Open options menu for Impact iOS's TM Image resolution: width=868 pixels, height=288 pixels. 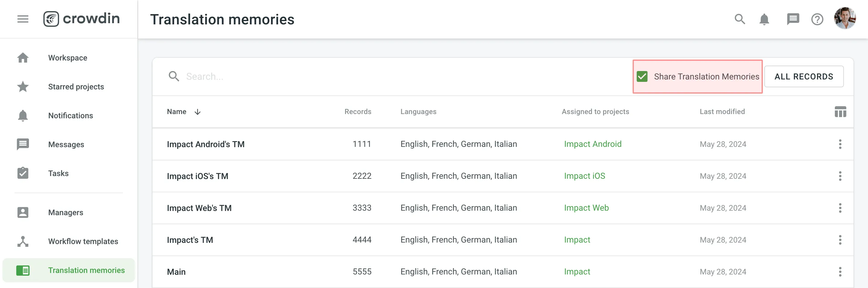click(840, 176)
